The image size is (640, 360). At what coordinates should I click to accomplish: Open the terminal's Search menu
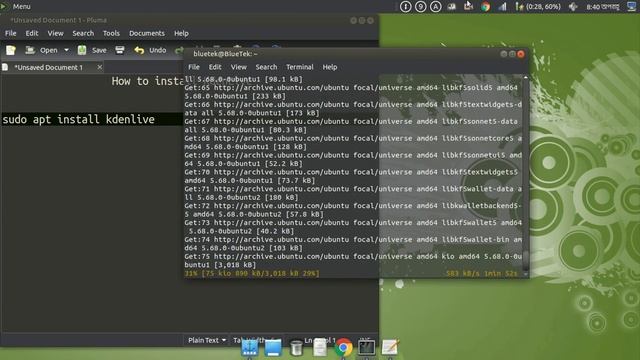[x=267, y=67]
